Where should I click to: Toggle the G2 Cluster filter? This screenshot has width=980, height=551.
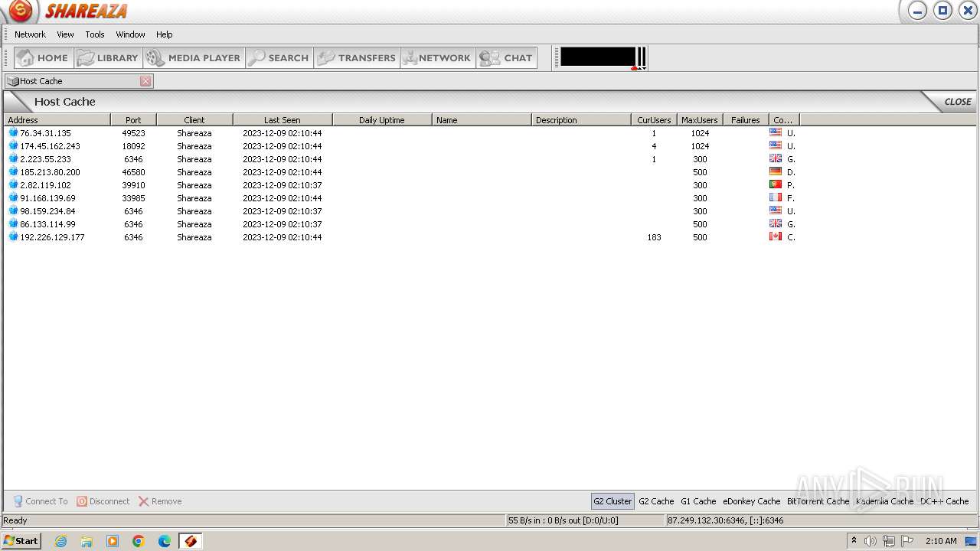pyautogui.click(x=612, y=501)
